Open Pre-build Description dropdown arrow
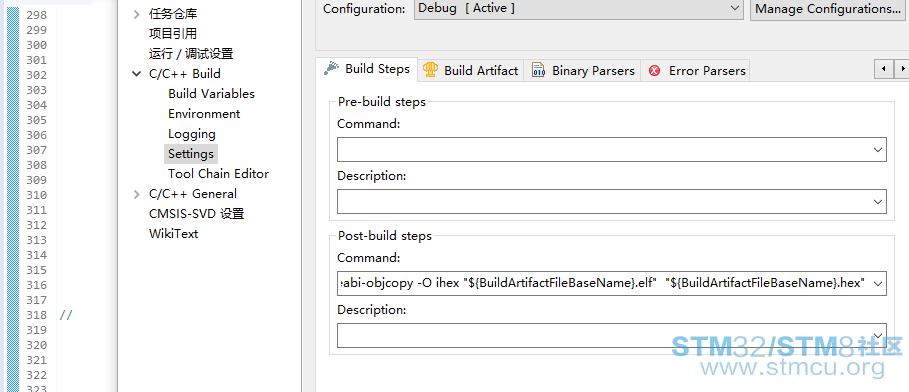The width and height of the screenshot is (909, 392). [x=877, y=201]
